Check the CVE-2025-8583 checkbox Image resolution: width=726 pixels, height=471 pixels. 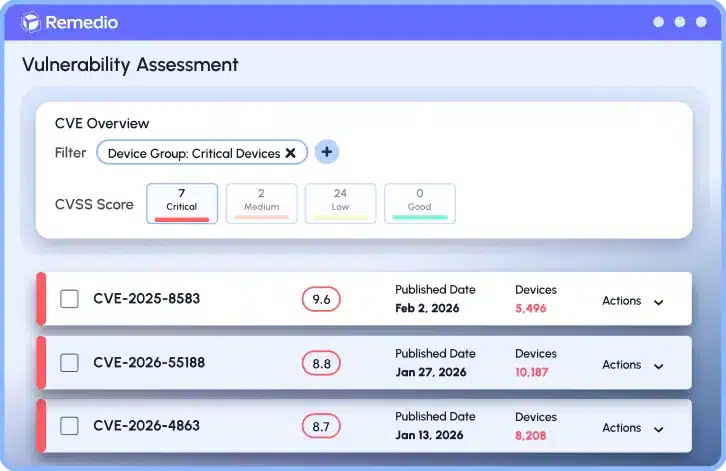click(69, 299)
